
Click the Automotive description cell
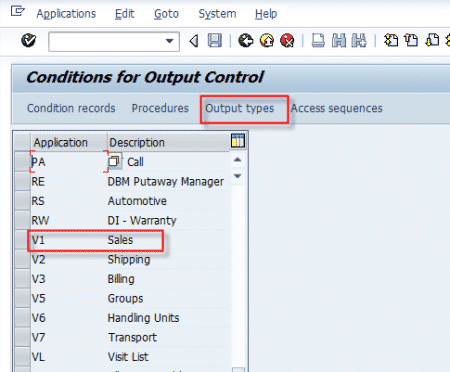(168, 201)
